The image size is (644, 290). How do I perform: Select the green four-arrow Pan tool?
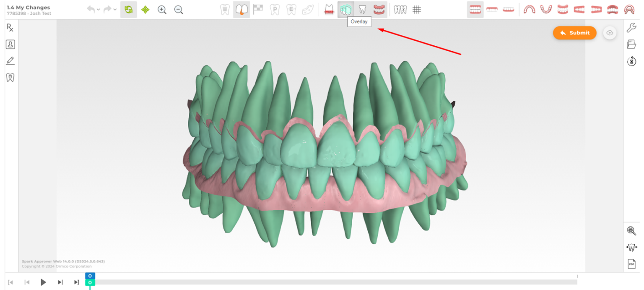[145, 10]
